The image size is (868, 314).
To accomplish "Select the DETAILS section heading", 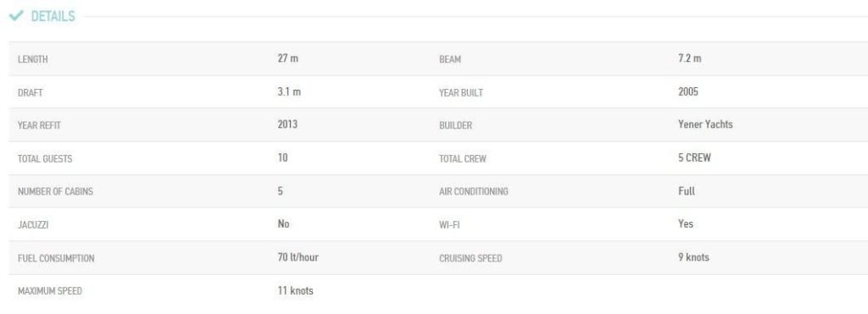I will pos(53,17).
